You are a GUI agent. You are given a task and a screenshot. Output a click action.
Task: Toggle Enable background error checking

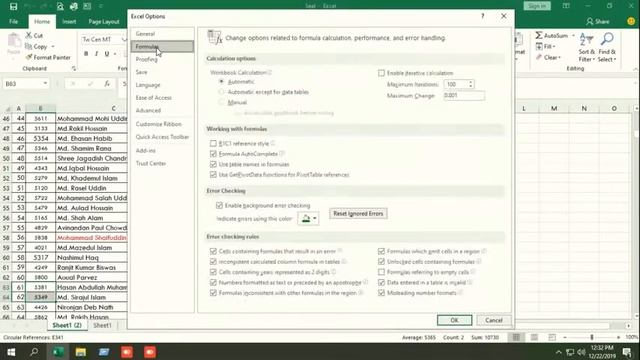[x=219, y=205]
